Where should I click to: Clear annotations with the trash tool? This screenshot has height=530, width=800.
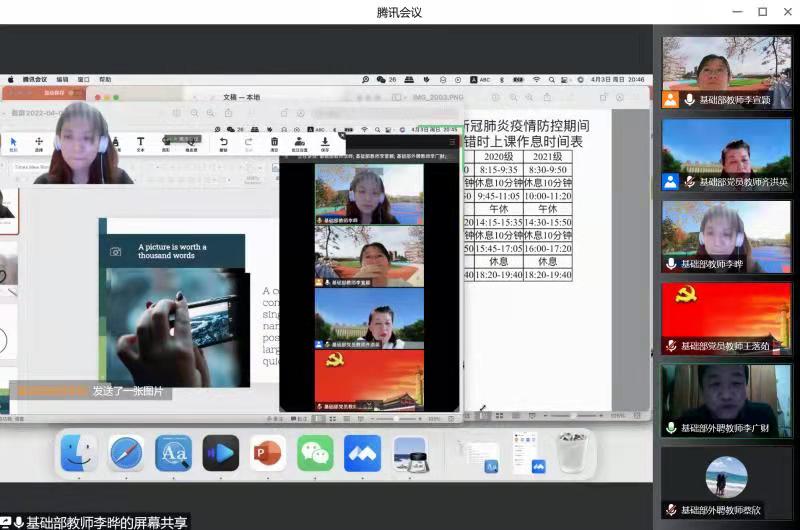274,143
